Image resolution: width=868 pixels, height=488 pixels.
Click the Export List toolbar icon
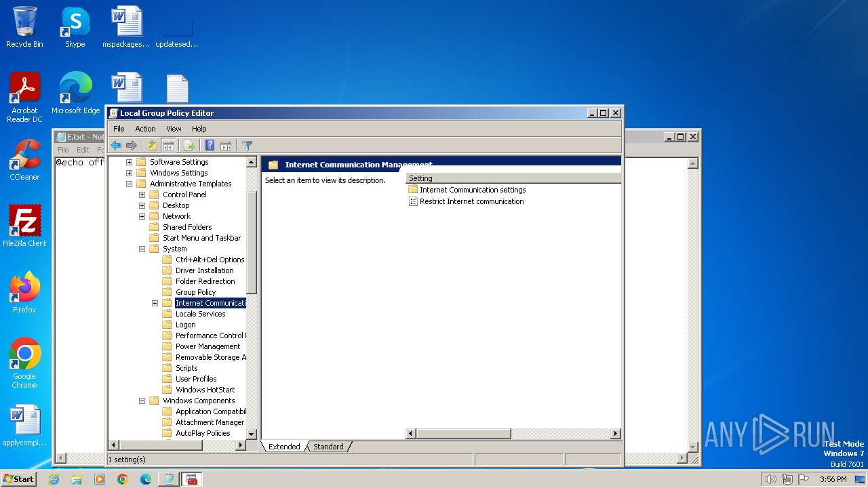(189, 146)
